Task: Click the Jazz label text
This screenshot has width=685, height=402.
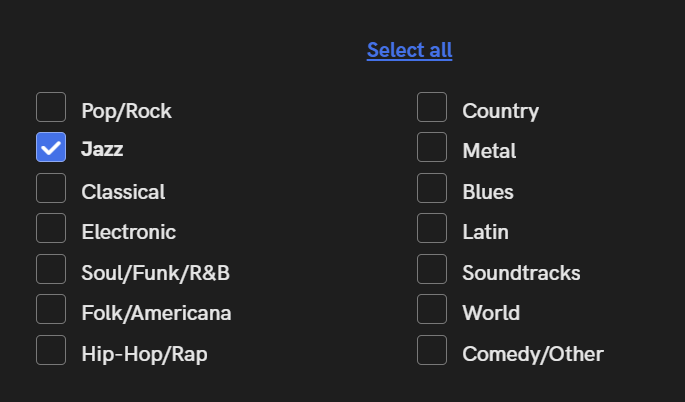Action: tap(102, 150)
